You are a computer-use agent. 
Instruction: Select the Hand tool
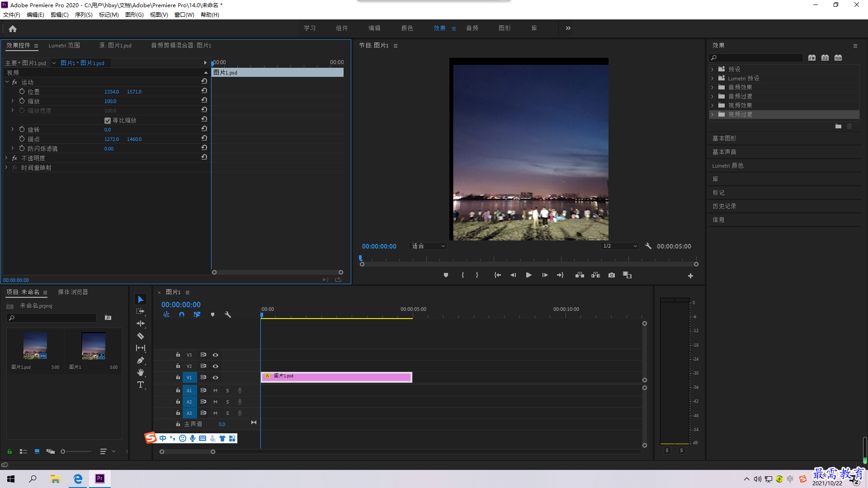(141, 372)
